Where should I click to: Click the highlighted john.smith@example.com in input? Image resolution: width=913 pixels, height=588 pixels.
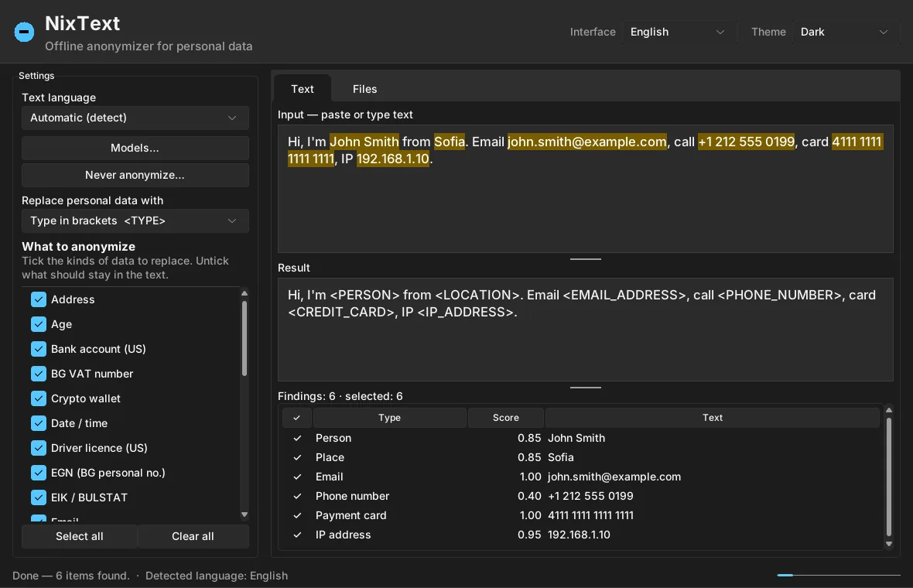point(587,142)
